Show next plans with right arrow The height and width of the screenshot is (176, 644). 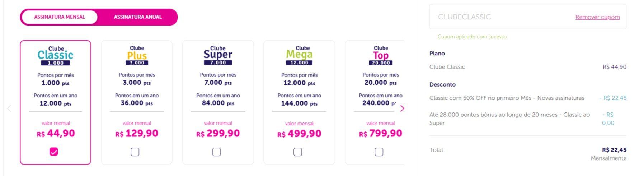[402, 108]
